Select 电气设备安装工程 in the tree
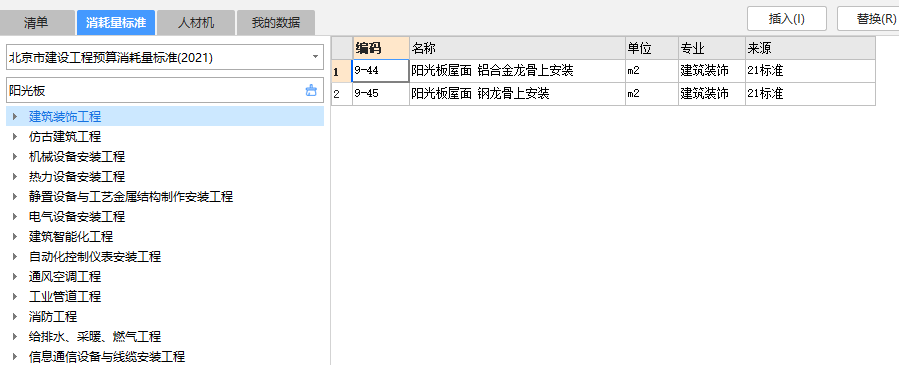The height and width of the screenshot is (365, 899). pyautogui.click(x=77, y=217)
